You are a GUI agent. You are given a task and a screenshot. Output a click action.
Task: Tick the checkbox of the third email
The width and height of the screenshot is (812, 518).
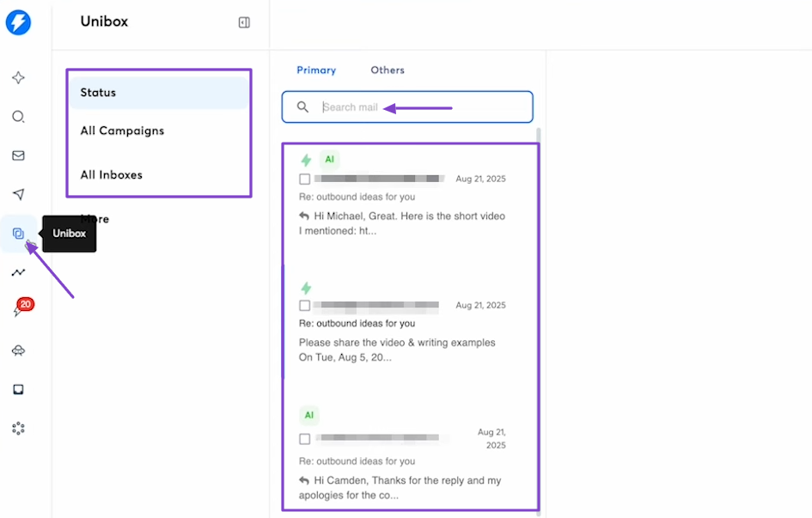304,439
